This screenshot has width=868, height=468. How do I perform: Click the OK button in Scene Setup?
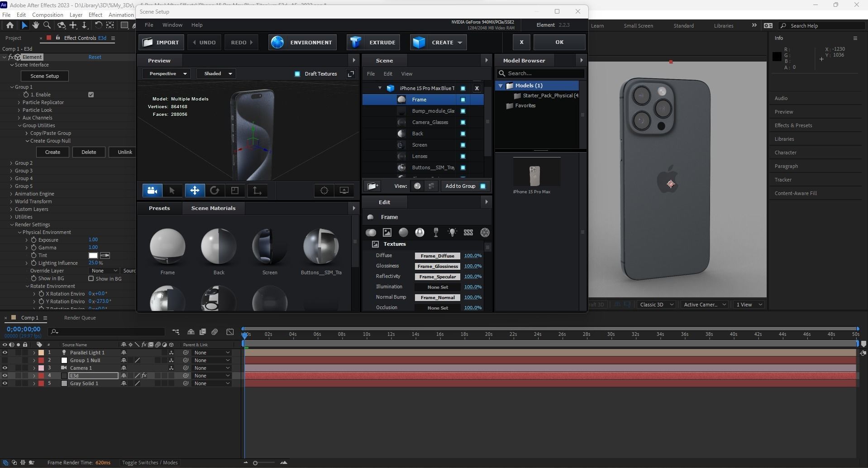559,43
